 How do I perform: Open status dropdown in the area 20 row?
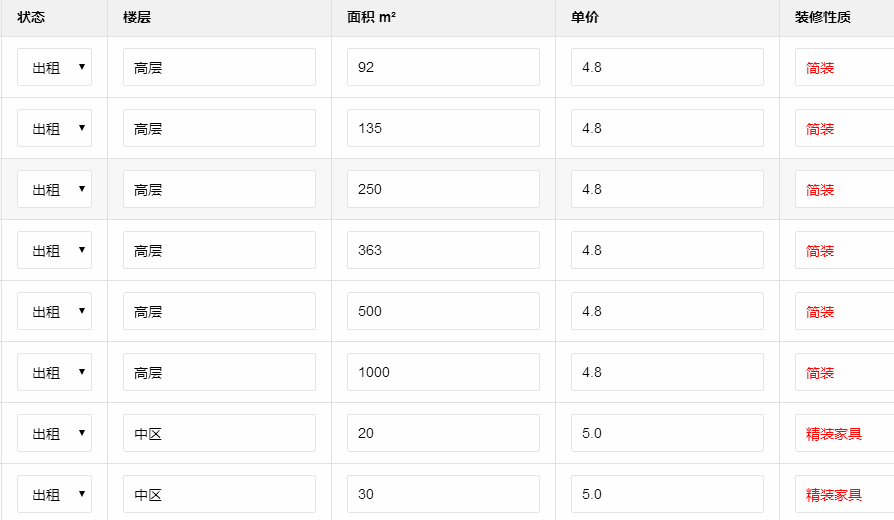point(54,434)
